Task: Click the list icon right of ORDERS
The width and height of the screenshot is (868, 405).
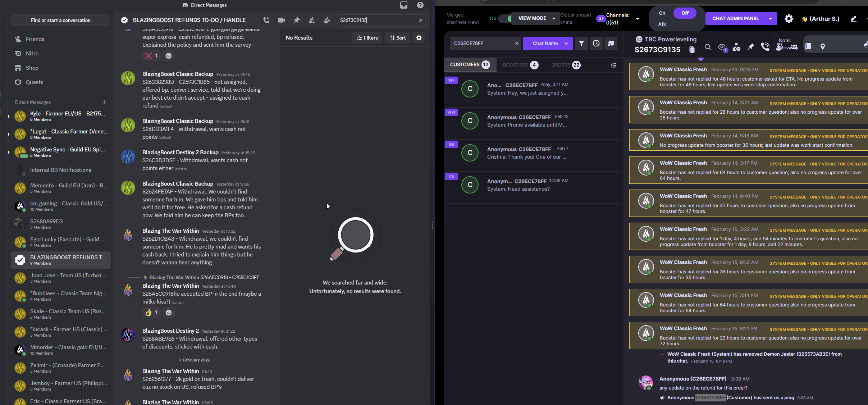Action: [613, 65]
